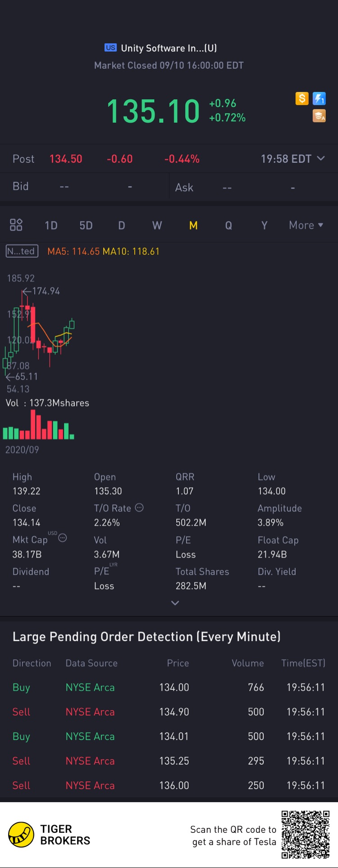Screen dimensions: 338x868
Task: Tap the blue lightning bolt badge
Action: 319,98
